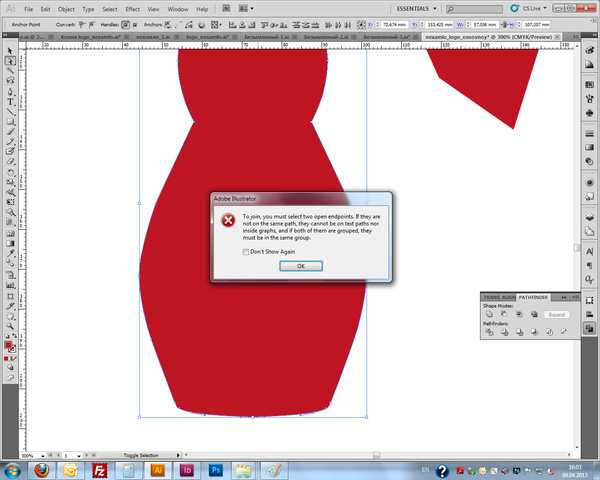Click the W width value field
600x480 pixels.
click(x=484, y=24)
